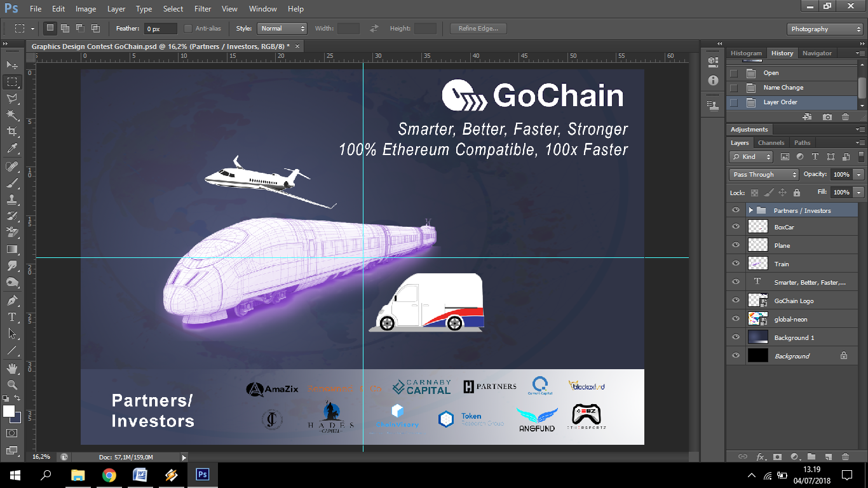Viewport: 868px width, 488px height.
Task: Select the Gradient tool
Action: [x=12, y=249]
